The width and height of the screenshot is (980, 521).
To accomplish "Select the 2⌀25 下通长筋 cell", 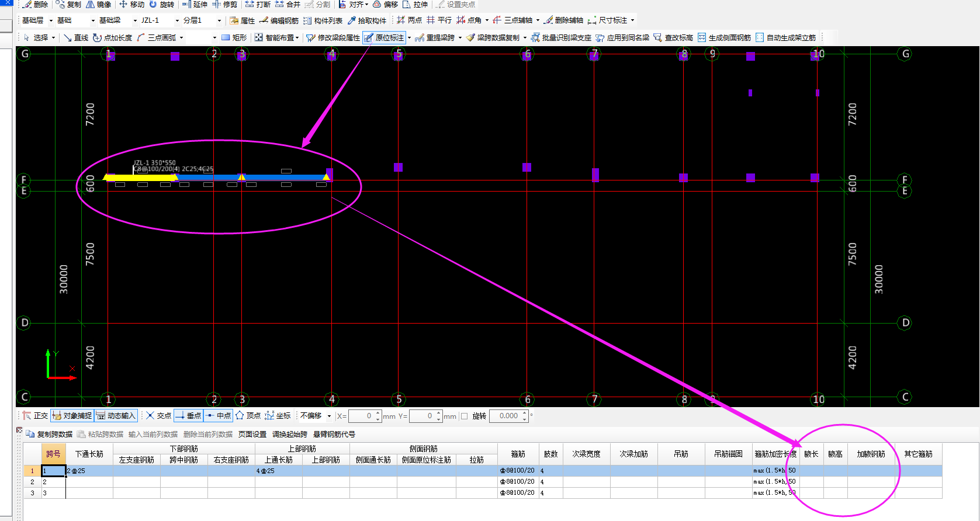I will [89, 471].
